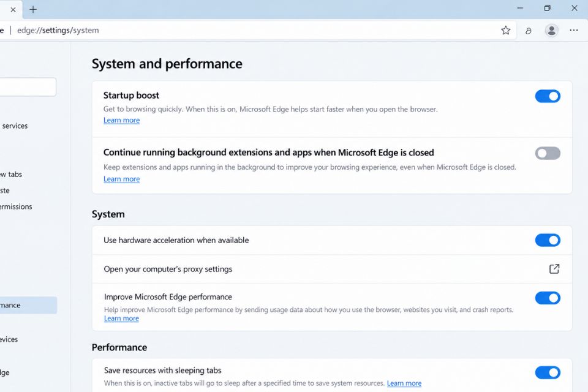Click Learn more under Startup boost
The image size is (588, 392).
121,121
